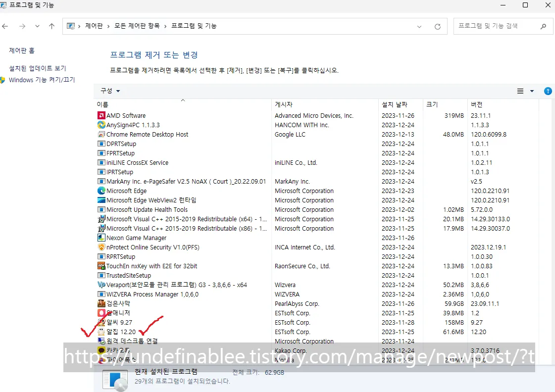The height and width of the screenshot is (392, 555).
Task: Click the Microsoft Edge icon
Action: pos(101,191)
